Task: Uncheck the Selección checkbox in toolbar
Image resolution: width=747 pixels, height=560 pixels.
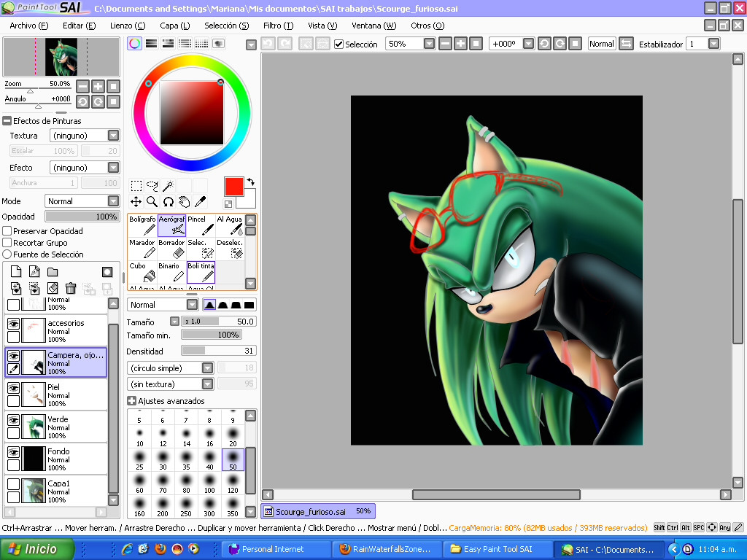Action: [338, 44]
